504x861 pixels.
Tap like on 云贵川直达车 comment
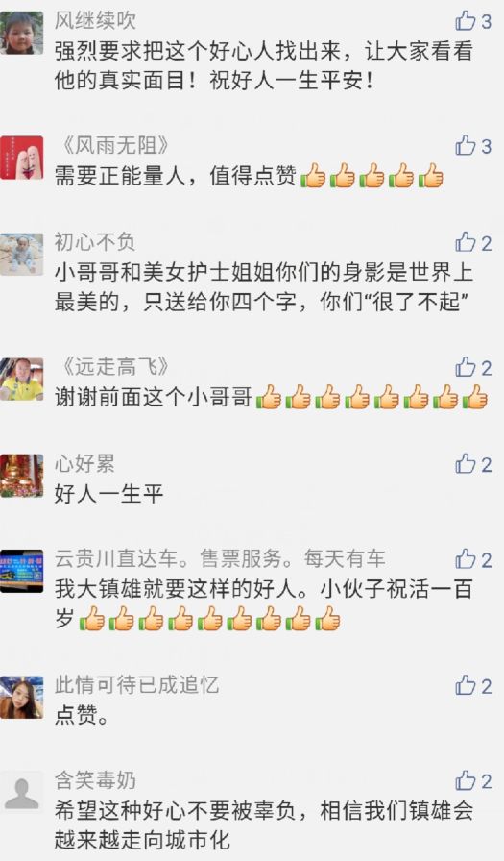pos(465,559)
